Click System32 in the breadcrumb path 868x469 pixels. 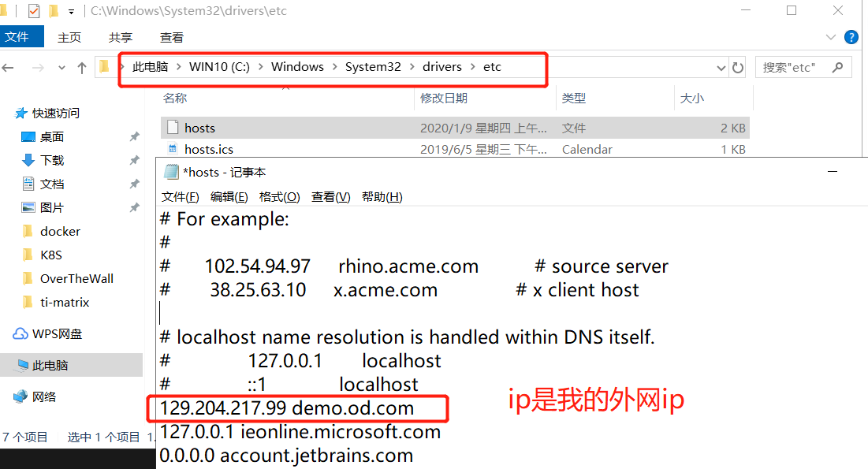[373, 67]
